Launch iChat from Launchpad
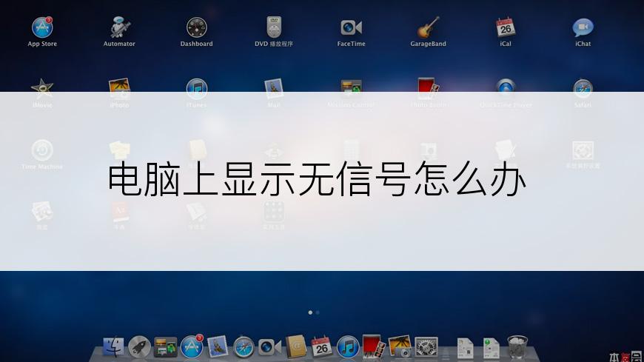The image size is (644, 362). (583, 27)
